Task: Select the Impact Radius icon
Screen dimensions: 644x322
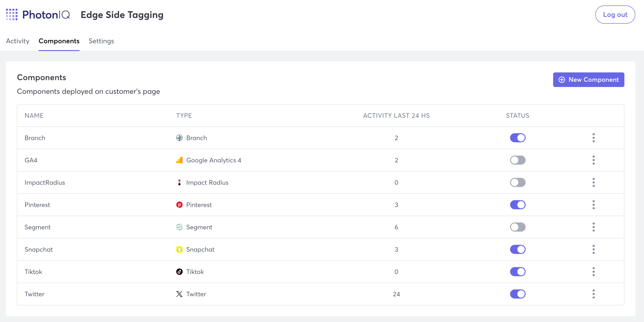Action: [179, 182]
